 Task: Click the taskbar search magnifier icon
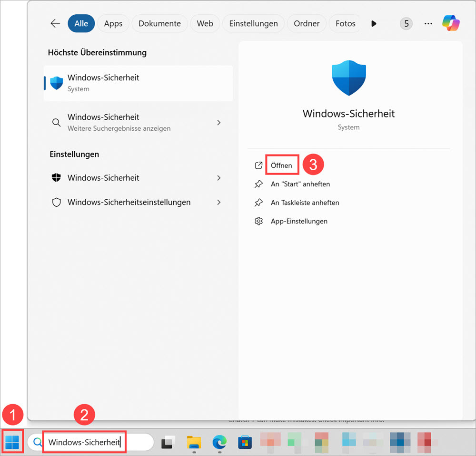pyautogui.click(x=37, y=442)
